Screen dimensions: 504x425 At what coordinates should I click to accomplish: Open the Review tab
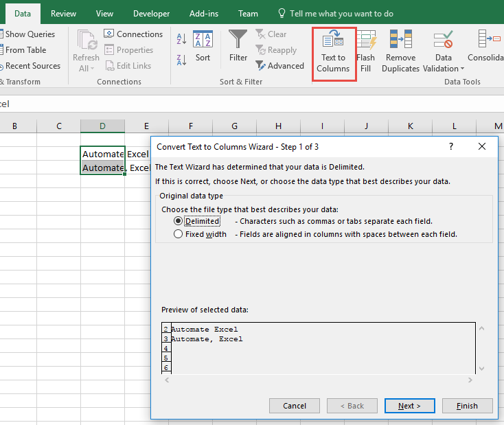[x=63, y=14]
